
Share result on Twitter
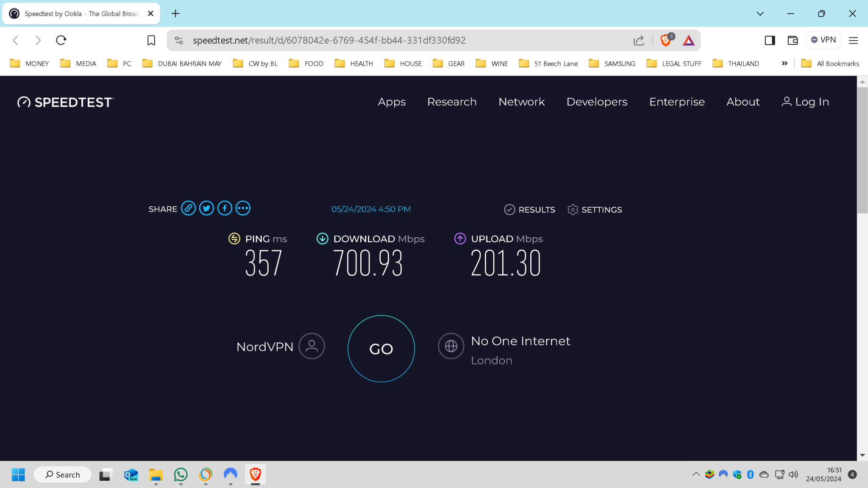point(206,208)
